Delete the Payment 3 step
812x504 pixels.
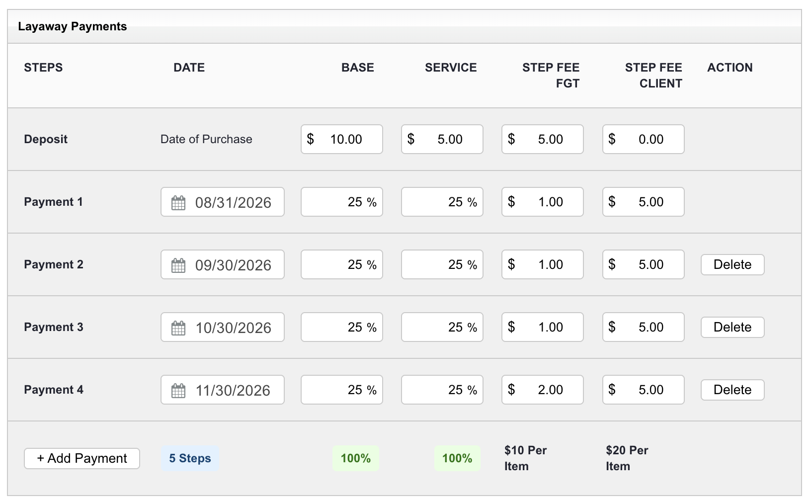[x=732, y=327]
